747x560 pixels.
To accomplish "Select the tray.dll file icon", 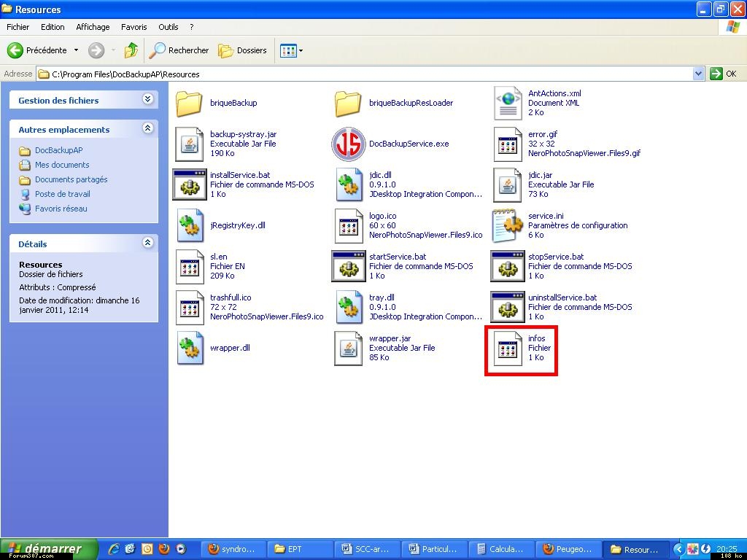I will coord(349,307).
